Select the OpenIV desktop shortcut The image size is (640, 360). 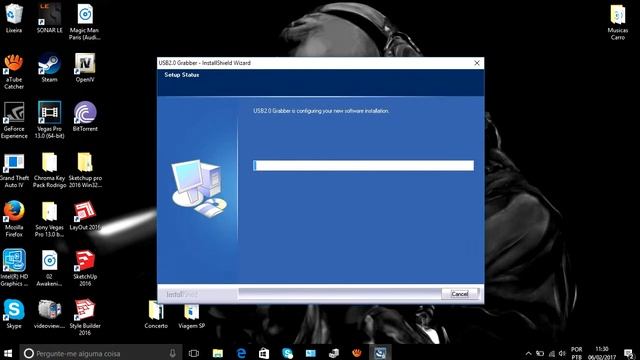coord(84,68)
